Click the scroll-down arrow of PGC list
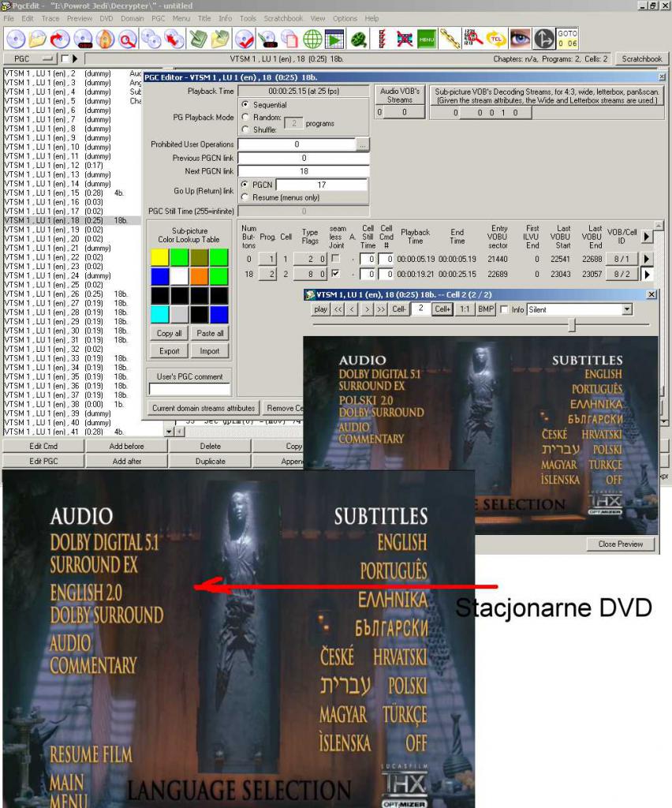Viewport: 672px width, 808px height. [x=169, y=432]
